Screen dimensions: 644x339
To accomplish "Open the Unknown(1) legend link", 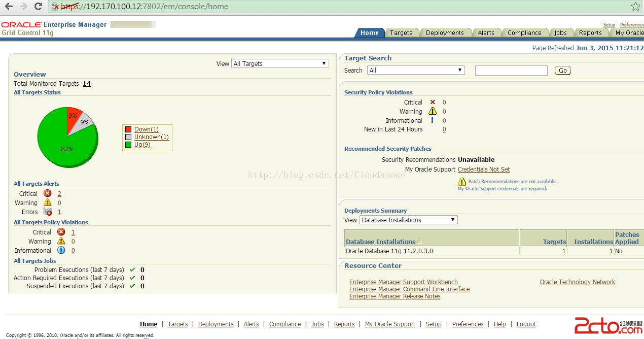I will click(152, 137).
